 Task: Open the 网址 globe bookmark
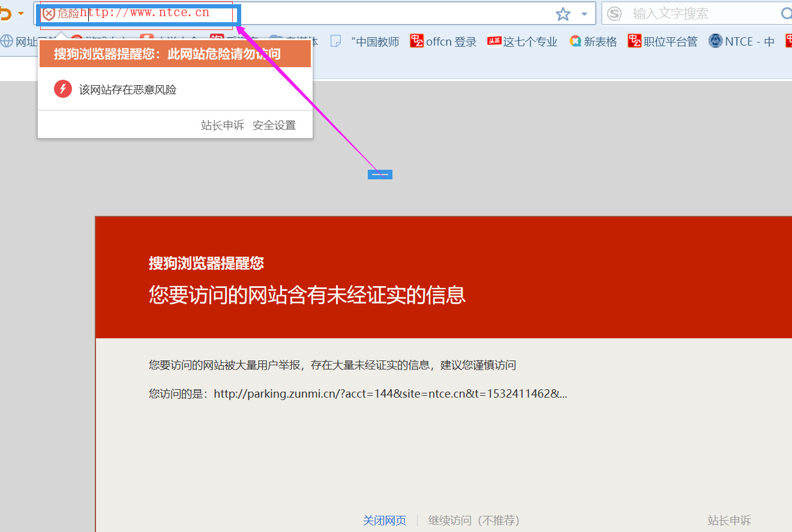point(19,41)
